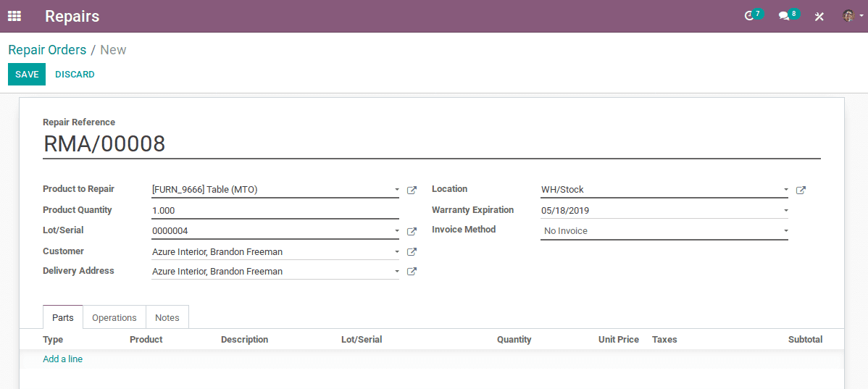868x389 pixels.
Task: Open the Invoice Method dropdown
Action: pyautogui.click(x=664, y=231)
